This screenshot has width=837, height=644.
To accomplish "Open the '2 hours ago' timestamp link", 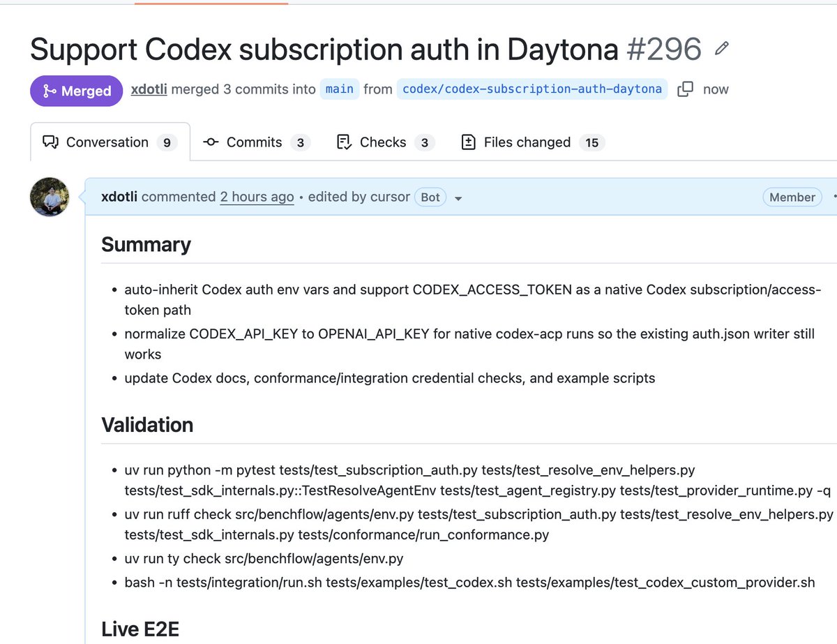I will click(257, 197).
